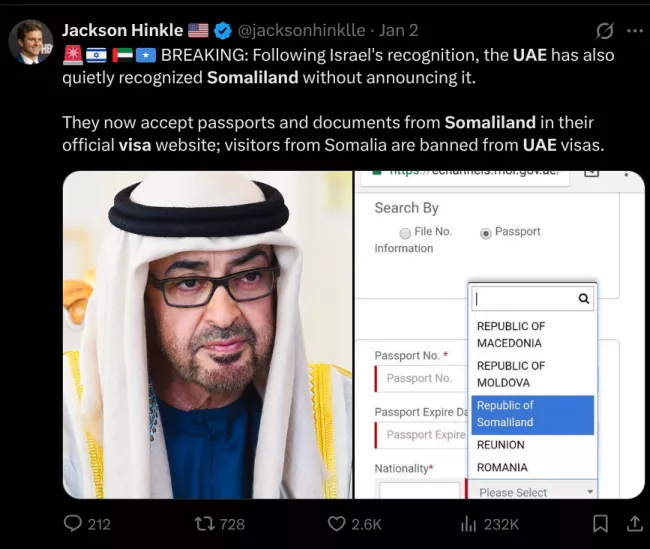Open the reply comments icon
This screenshot has height=549, width=650.
(x=73, y=524)
